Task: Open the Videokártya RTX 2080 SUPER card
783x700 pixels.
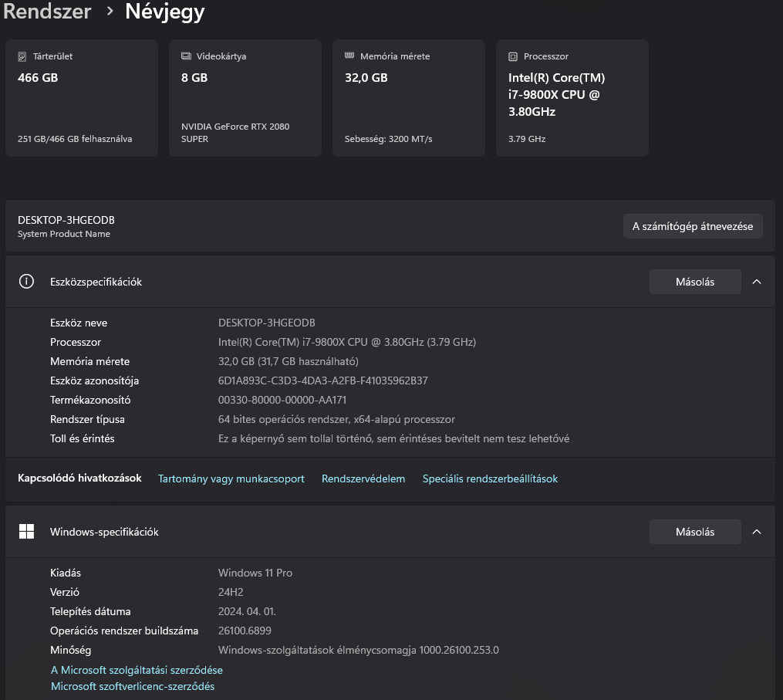Action: click(245, 98)
